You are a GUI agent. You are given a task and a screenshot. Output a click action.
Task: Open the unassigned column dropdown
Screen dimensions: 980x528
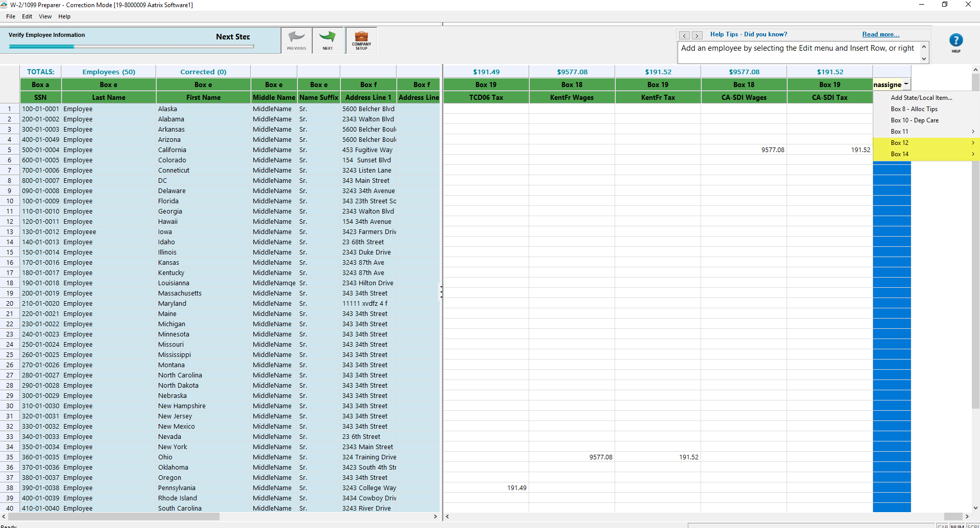[x=906, y=85]
